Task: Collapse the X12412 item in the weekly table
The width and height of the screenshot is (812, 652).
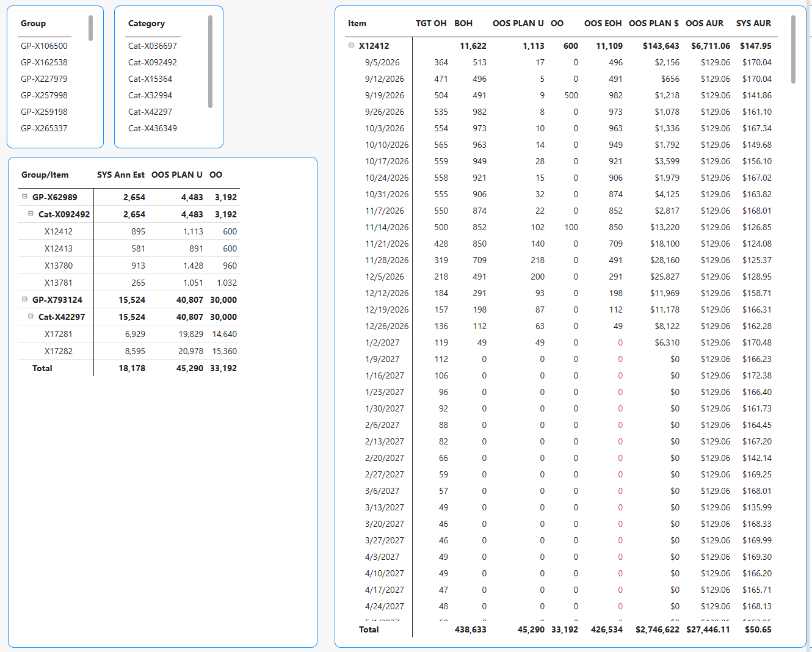Action: click(x=351, y=45)
